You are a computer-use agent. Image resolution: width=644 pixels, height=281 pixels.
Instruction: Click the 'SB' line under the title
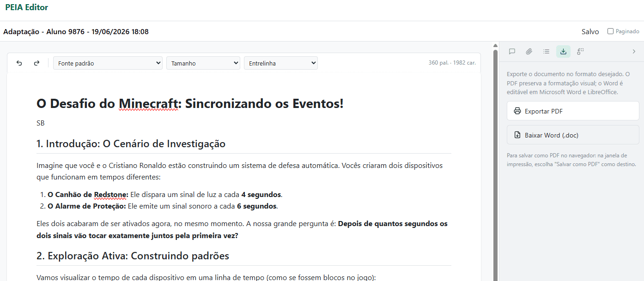[x=41, y=123]
